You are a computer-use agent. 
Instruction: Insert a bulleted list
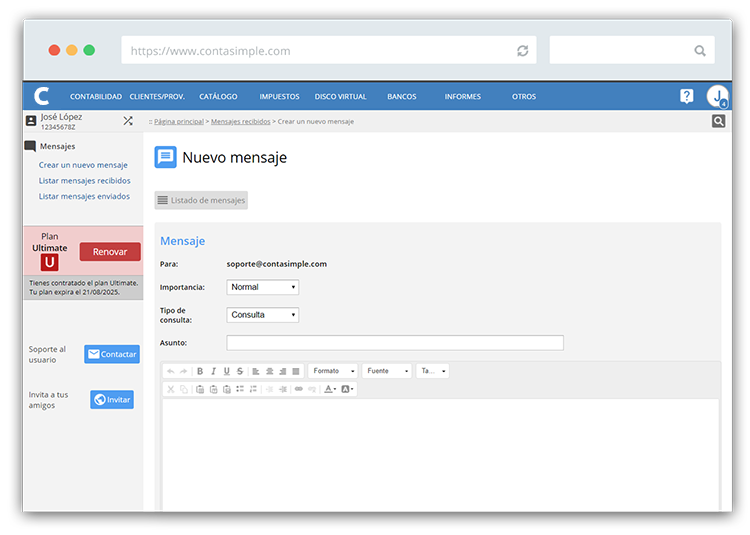[x=240, y=389]
